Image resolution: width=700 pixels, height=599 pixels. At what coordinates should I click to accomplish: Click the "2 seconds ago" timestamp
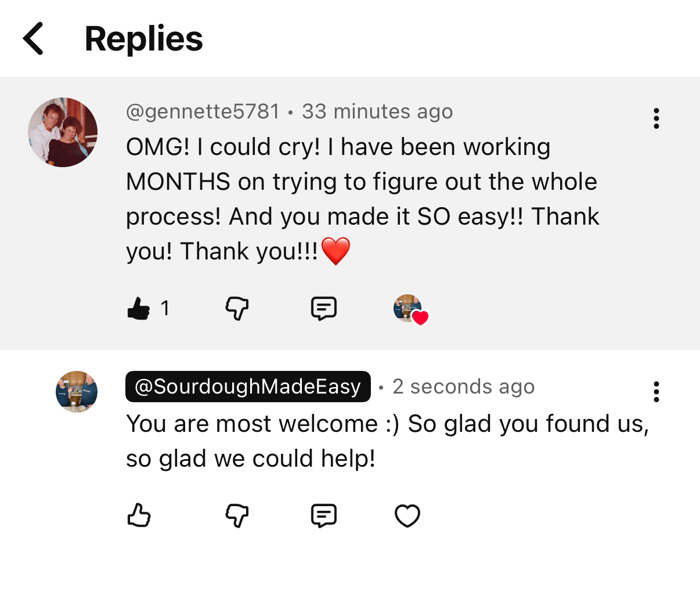(463, 387)
